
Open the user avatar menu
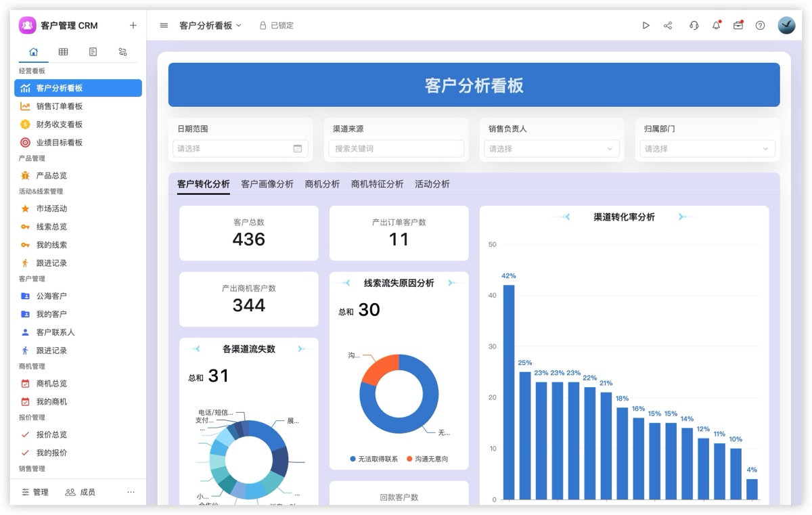[x=786, y=25]
